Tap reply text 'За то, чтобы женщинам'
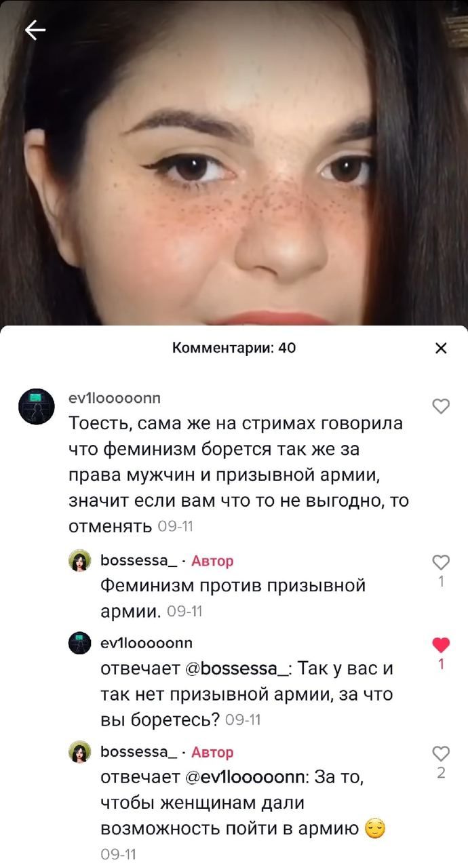 click(x=239, y=804)
